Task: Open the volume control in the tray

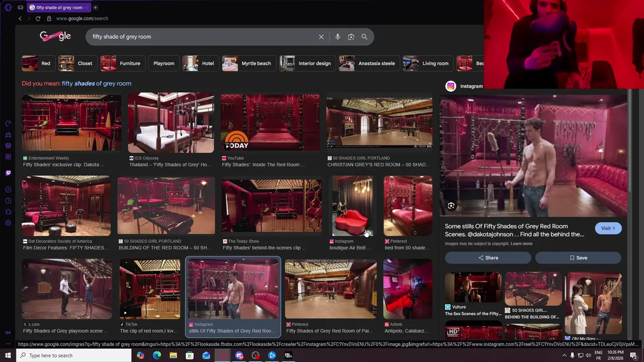Action: pyautogui.click(x=588, y=355)
